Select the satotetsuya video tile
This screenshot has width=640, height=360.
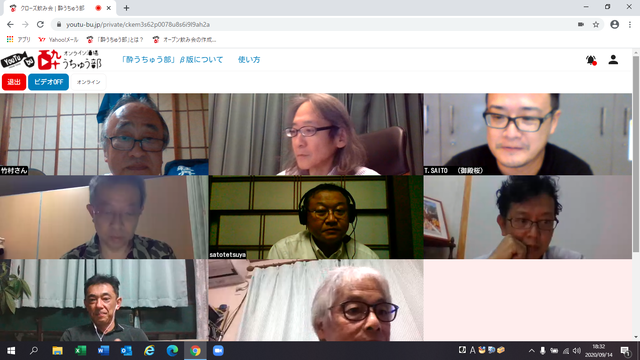316,218
